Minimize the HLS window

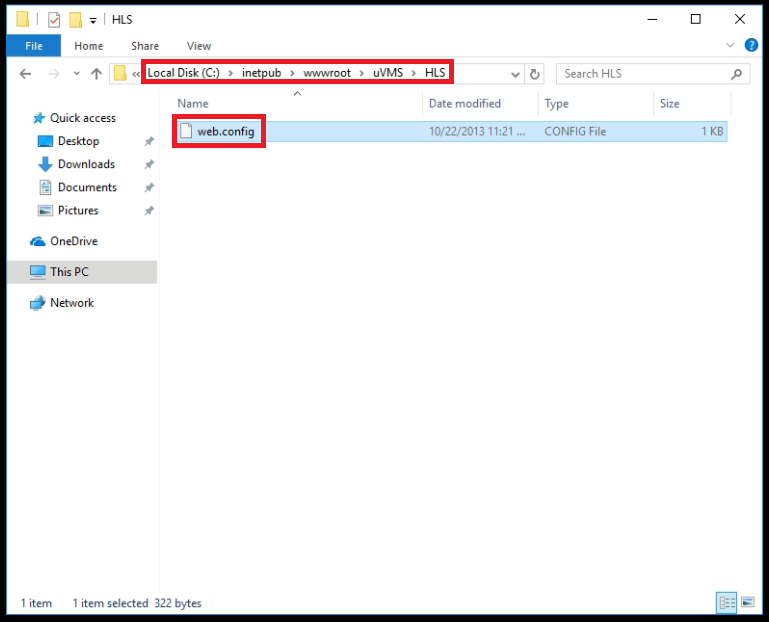point(652,20)
